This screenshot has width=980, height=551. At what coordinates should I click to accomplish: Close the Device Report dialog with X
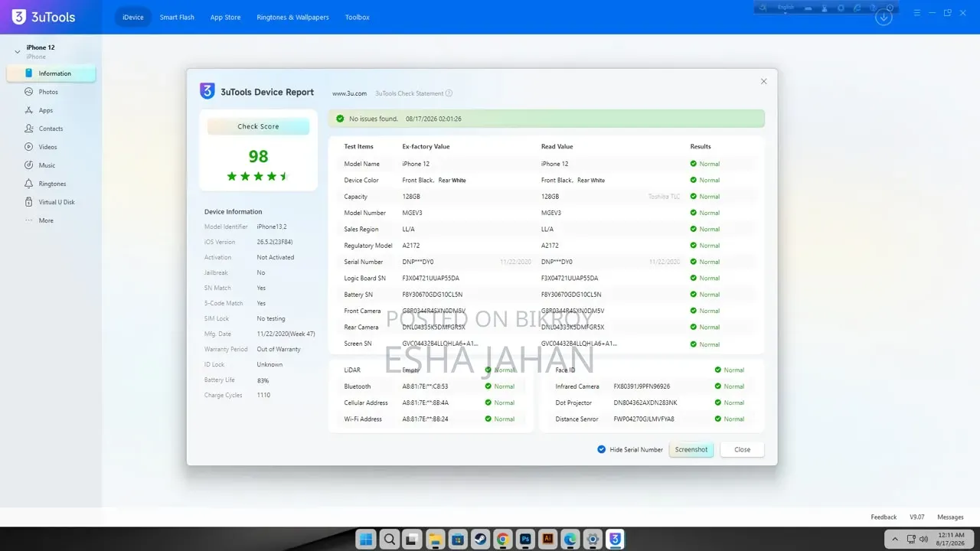(763, 81)
